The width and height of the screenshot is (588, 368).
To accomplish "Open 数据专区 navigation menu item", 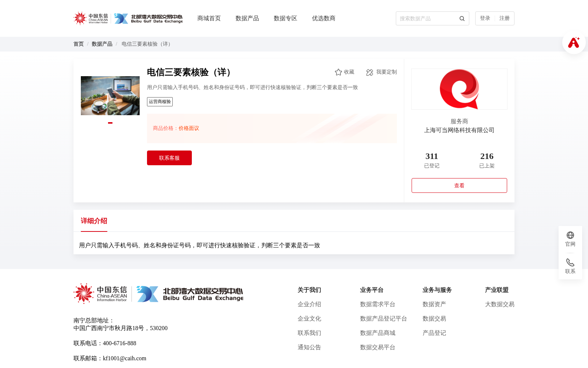I will point(286,18).
